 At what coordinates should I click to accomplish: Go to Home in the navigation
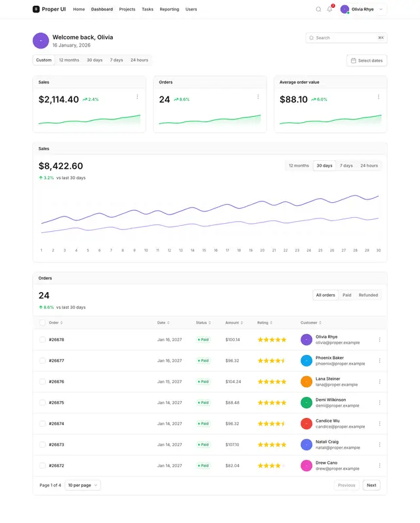[79, 9]
